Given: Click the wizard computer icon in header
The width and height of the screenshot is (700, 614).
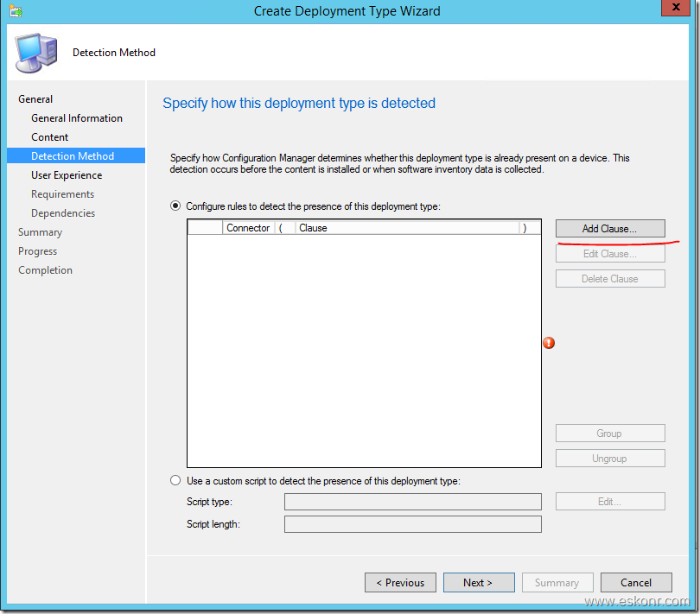Looking at the screenshot, I should pyautogui.click(x=36, y=54).
